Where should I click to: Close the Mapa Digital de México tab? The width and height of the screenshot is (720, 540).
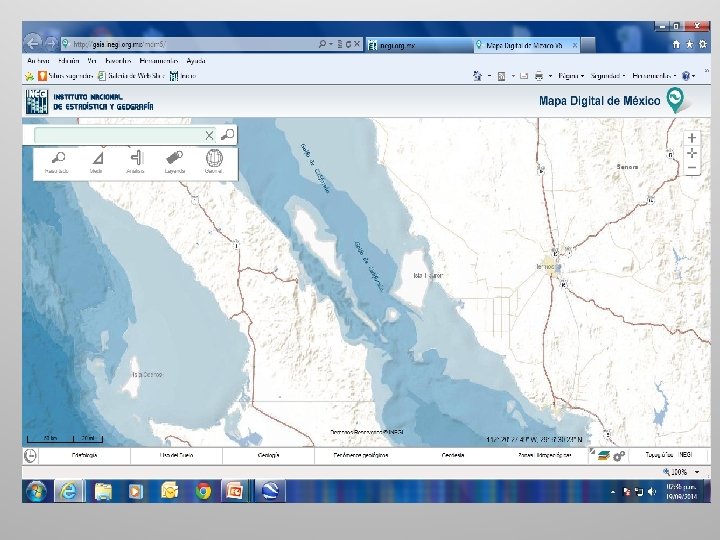(x=574, y=45)
